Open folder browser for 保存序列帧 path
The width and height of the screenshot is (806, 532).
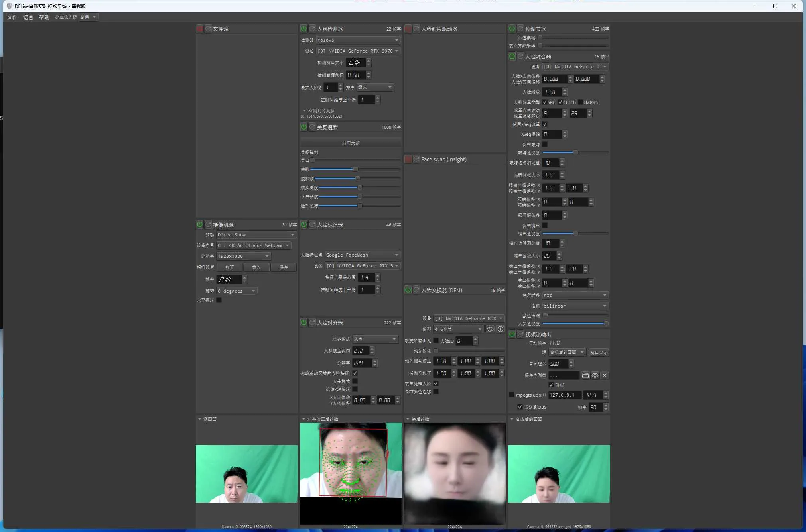pos(585,375)
